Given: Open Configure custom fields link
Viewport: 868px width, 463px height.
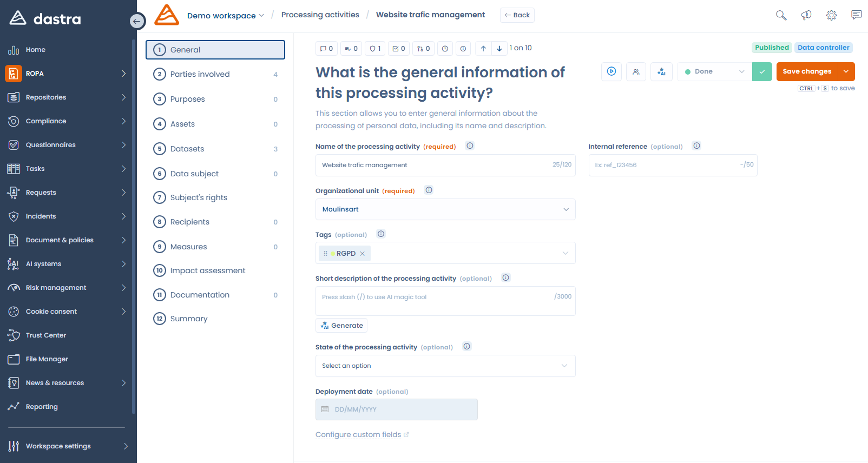Looking at the screenshot, I should coord(362,435).
